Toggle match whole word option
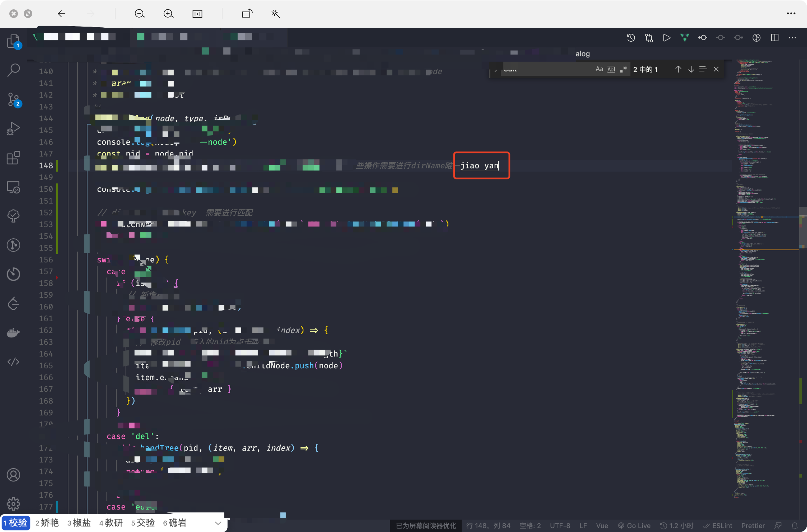Image resolution: width=807 pixels, height=532 pixels. [611, 69]
